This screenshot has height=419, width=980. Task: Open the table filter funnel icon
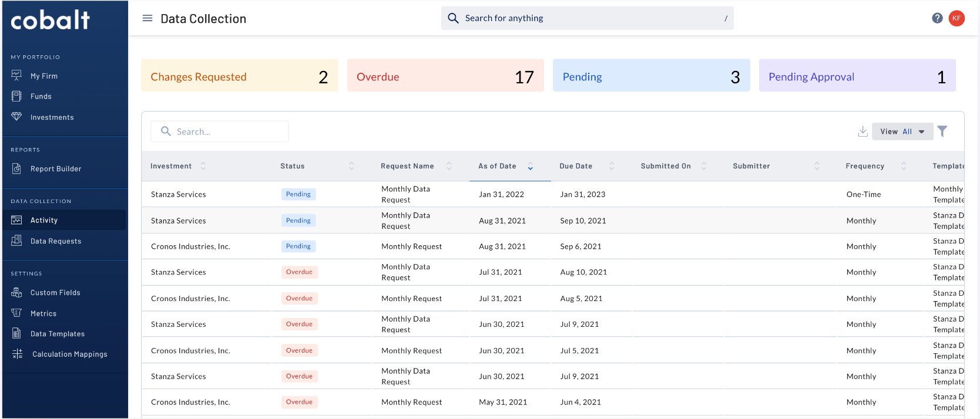point(942,131)
